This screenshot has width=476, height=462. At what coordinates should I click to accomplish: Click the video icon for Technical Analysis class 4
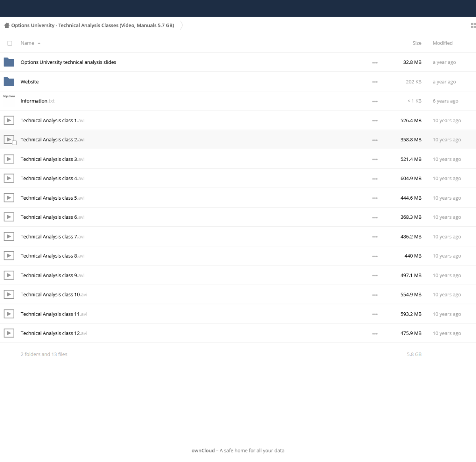coord(9,178)
